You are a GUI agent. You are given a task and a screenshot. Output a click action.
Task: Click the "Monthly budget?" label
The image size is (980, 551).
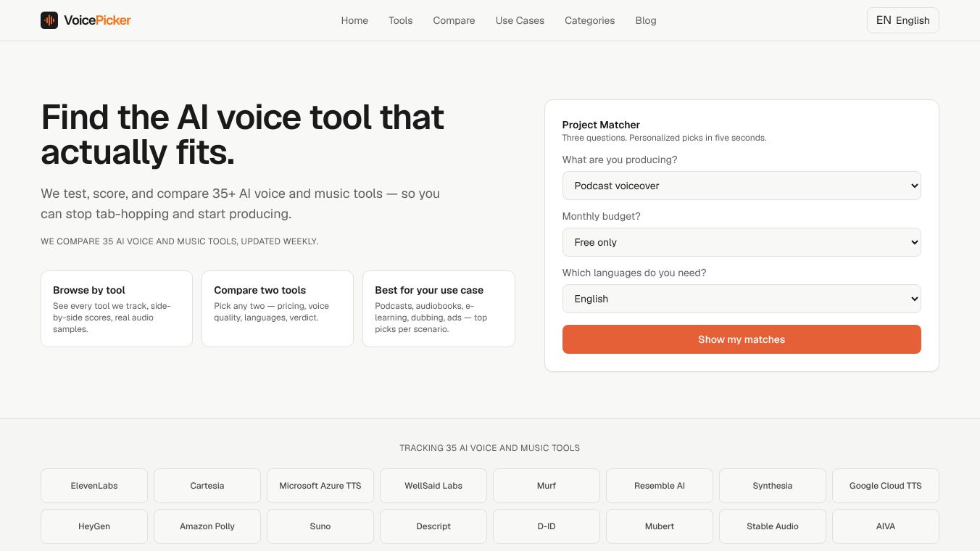click(x=602, y=216)
